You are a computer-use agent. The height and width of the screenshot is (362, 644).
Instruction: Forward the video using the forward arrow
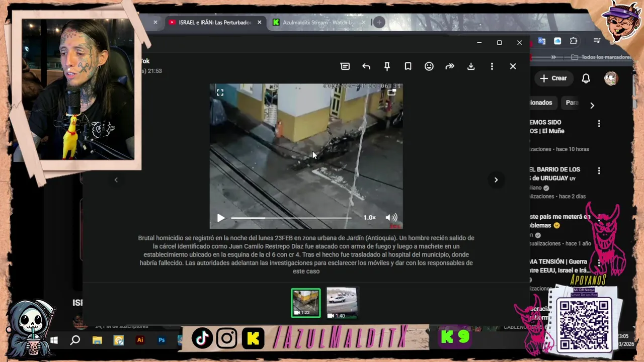pyautogui.click(x=450, y=66)
